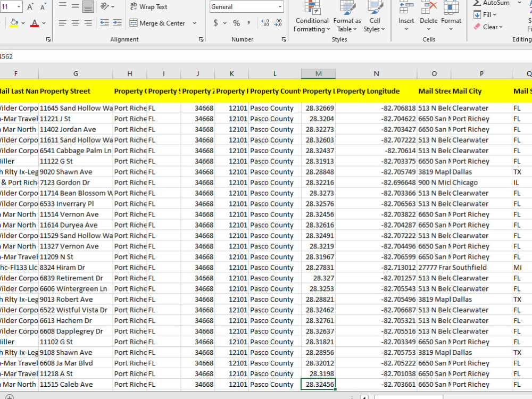
Task: Expand the accounting format dropdown arrow
Action: pos(225,23)
